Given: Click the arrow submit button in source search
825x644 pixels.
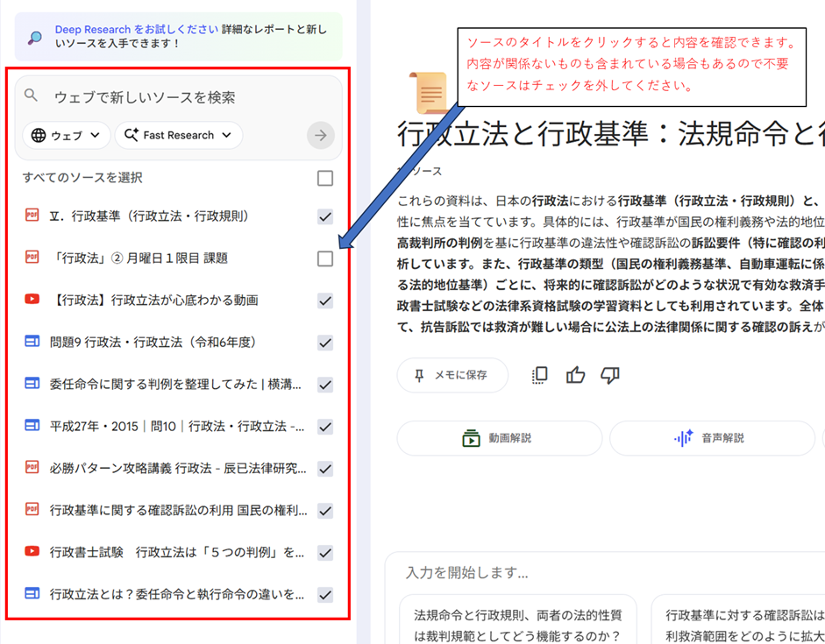Looking at the screenshot, I should tap(321, 135).
